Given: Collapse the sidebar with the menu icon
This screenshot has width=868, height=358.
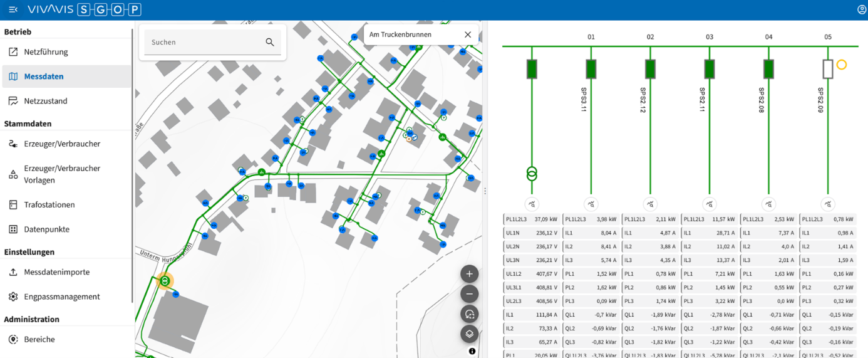Looking at the screenshot, I should [x=13, y=9].
